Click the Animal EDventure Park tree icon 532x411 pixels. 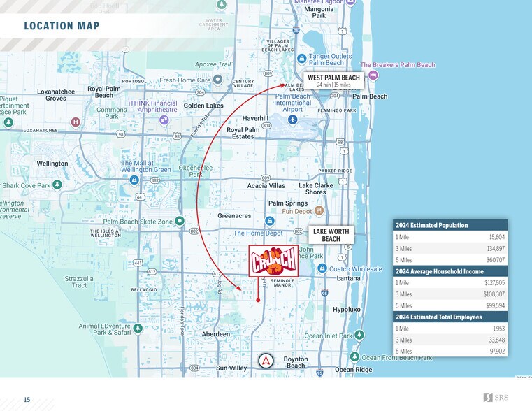coord(138,329)
